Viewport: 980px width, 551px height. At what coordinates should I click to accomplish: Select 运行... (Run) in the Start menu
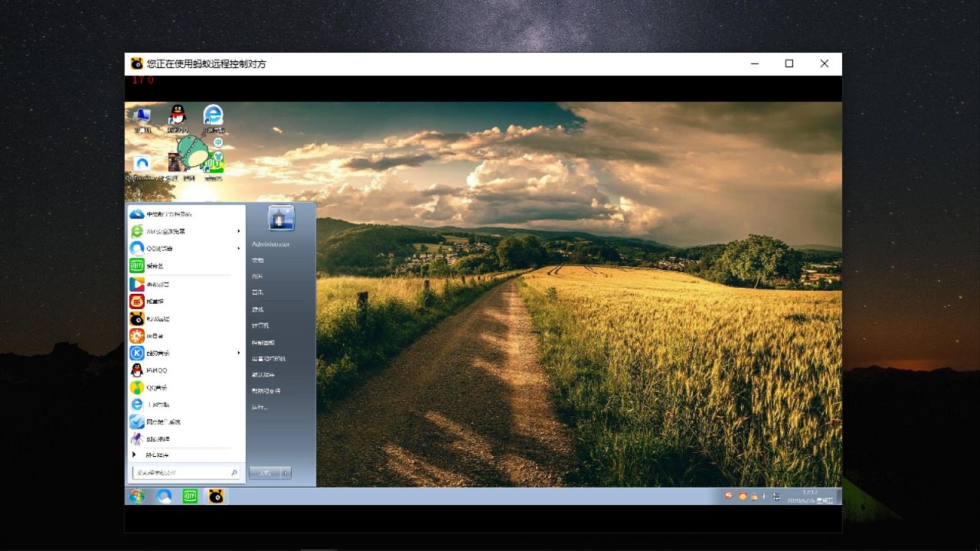[x=260, y=407]
